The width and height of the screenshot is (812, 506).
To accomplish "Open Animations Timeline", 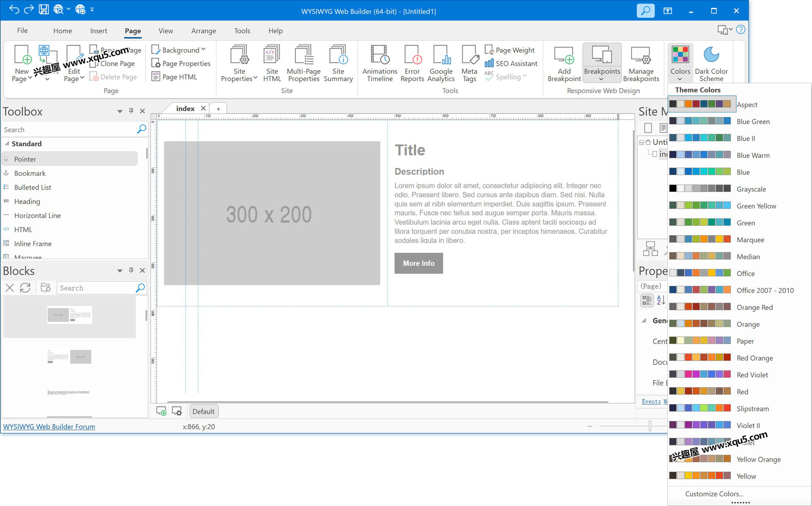I will pos(380,63).
